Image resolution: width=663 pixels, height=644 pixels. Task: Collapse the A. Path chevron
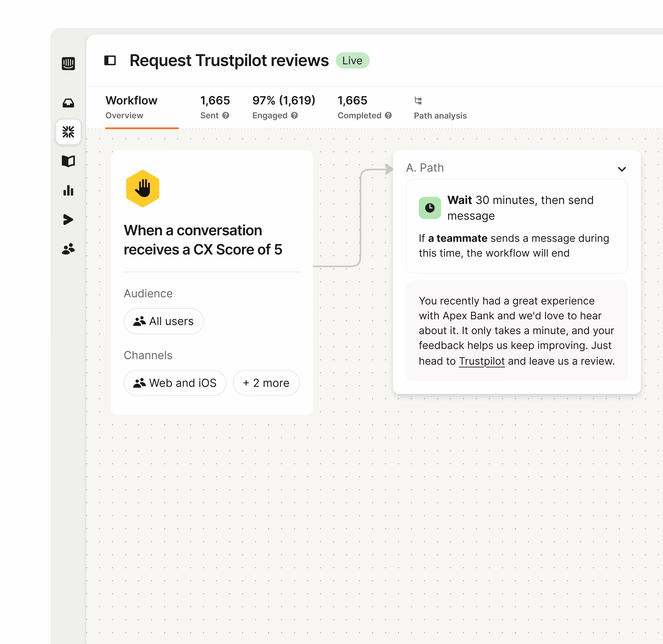[622, 169]
